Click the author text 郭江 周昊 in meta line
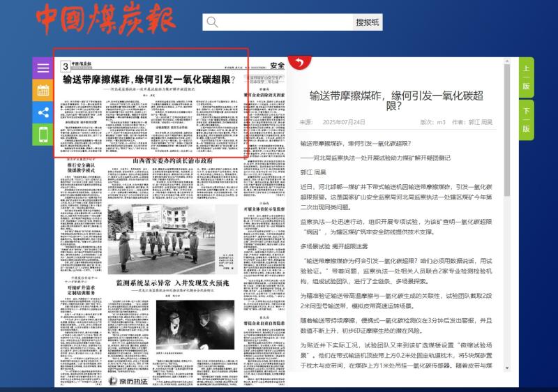This screenshot has width=558, height=392. pos(481,122)
